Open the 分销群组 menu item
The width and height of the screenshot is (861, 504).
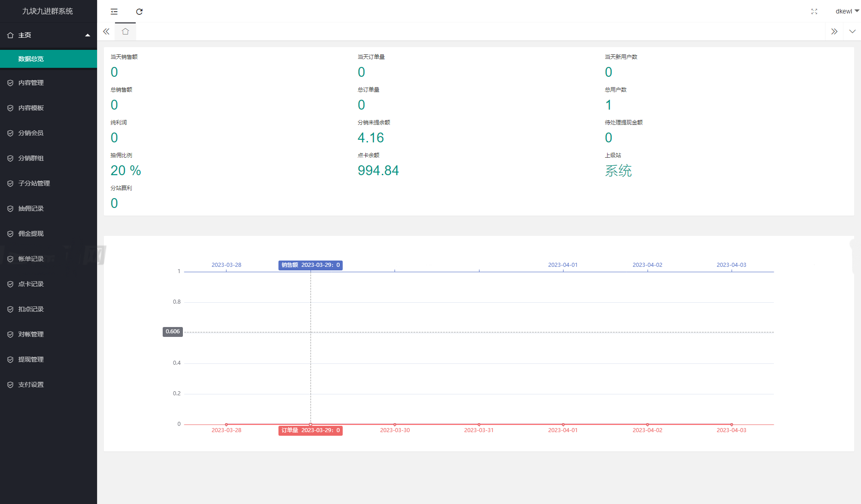31,158
